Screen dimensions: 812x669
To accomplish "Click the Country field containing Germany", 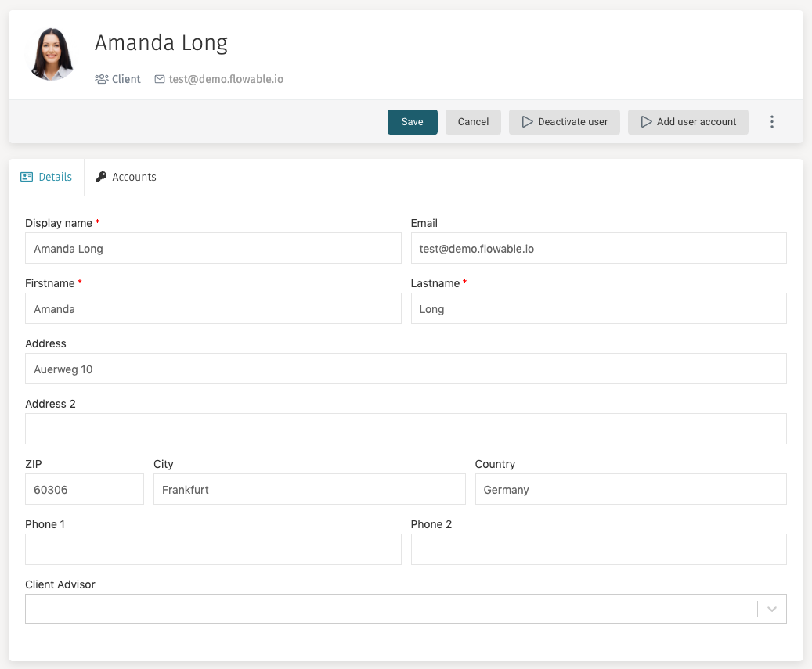I will click(630, 489).
